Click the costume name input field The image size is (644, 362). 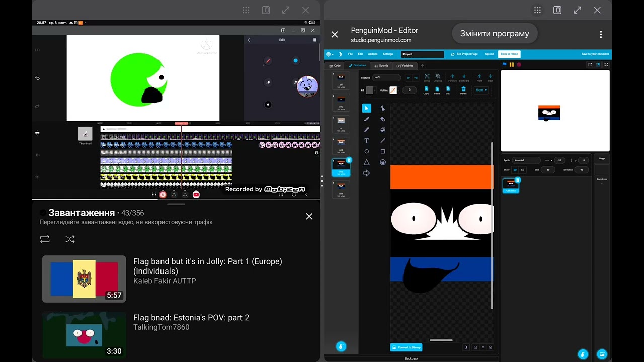[x=386, y=77]
